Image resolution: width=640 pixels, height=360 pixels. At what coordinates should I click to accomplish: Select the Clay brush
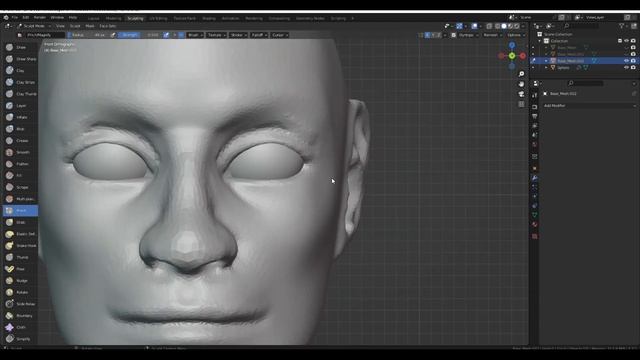tap(20, 71)
